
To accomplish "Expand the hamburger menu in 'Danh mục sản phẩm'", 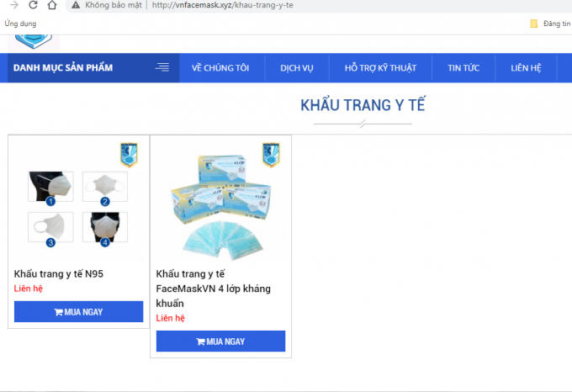I will tap(162, 68).
